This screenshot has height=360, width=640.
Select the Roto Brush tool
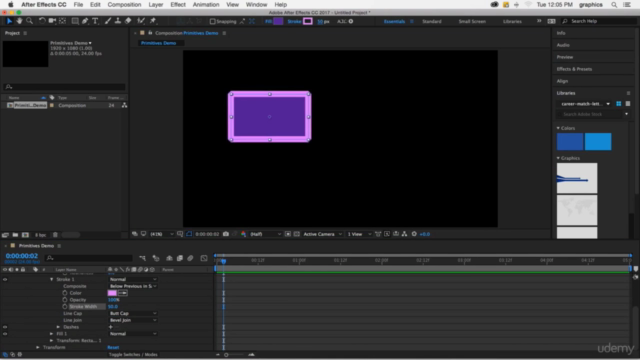(x=141, y=21)
